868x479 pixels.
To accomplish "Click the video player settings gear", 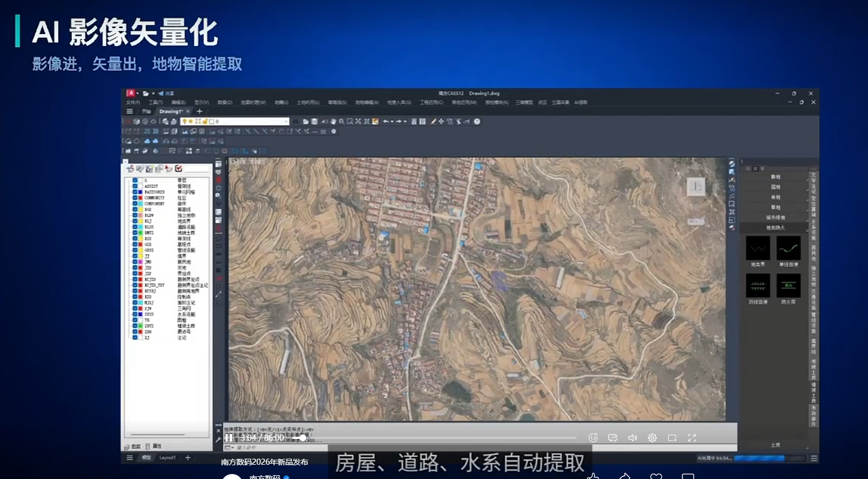I will click(x=652, y=438).
